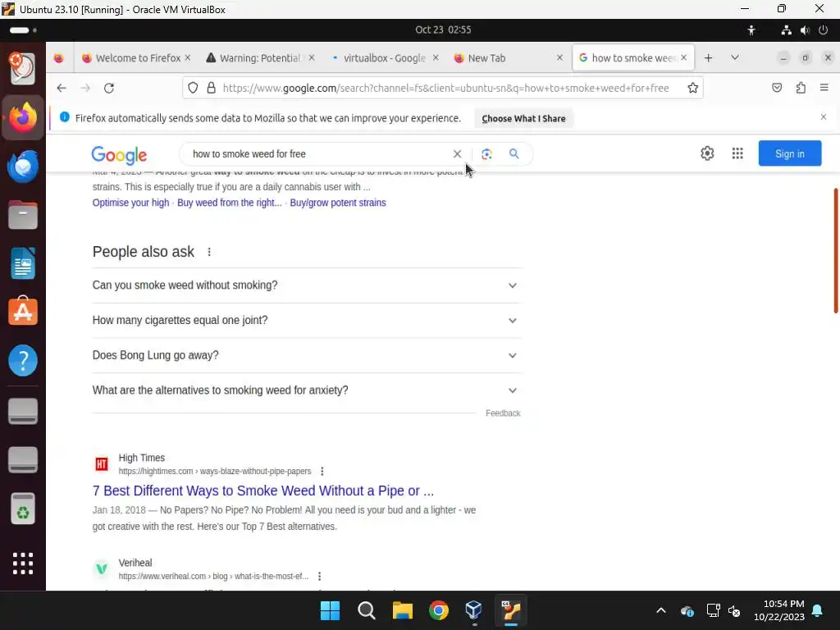The image size is (840, 630).
Task: Open Windows notification bell
Action: point(818,610)
